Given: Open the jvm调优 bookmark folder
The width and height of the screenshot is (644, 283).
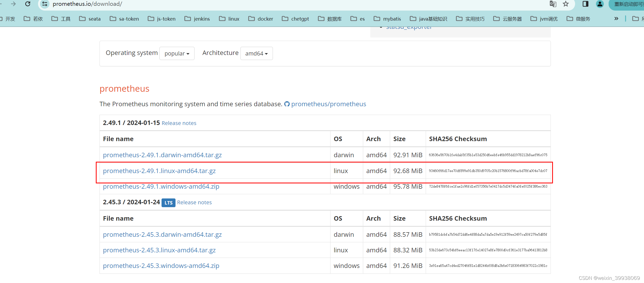Looking at the screenshot, I should tap(544, 19).
